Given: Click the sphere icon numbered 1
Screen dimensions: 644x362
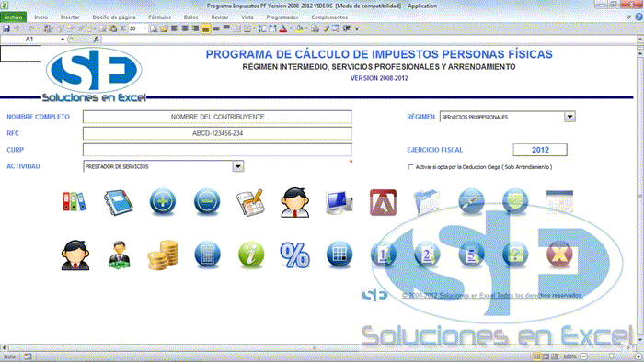Looking at the screenshot, I should 384,255.
